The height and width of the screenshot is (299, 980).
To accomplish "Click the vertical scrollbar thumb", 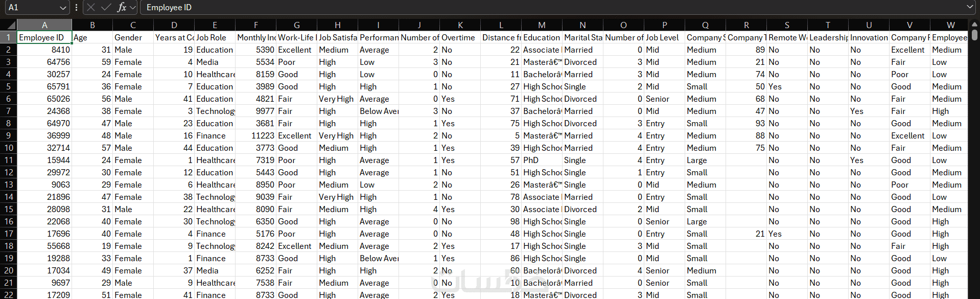I will [x=974, y=35].
